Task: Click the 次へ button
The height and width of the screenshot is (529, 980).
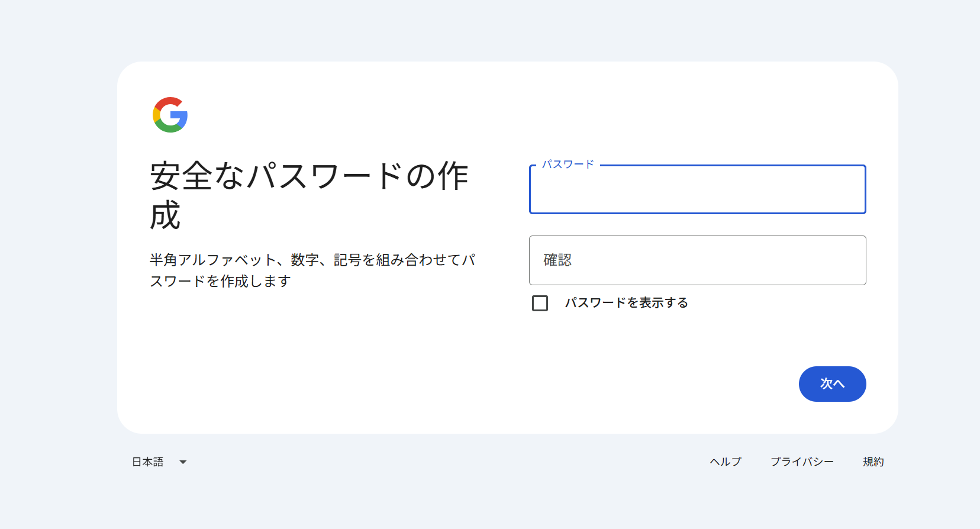Action: click(832, 384)
